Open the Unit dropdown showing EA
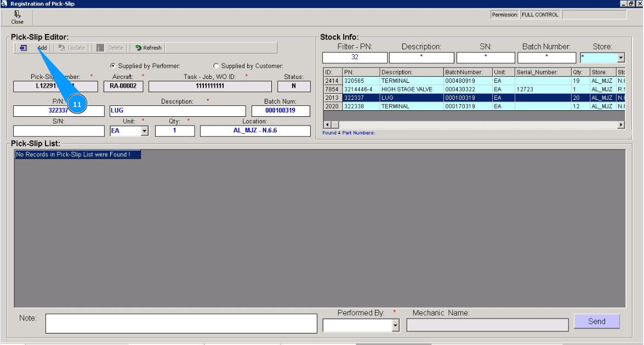This screenshot has width=644, height=345. [x=145, y=131]
